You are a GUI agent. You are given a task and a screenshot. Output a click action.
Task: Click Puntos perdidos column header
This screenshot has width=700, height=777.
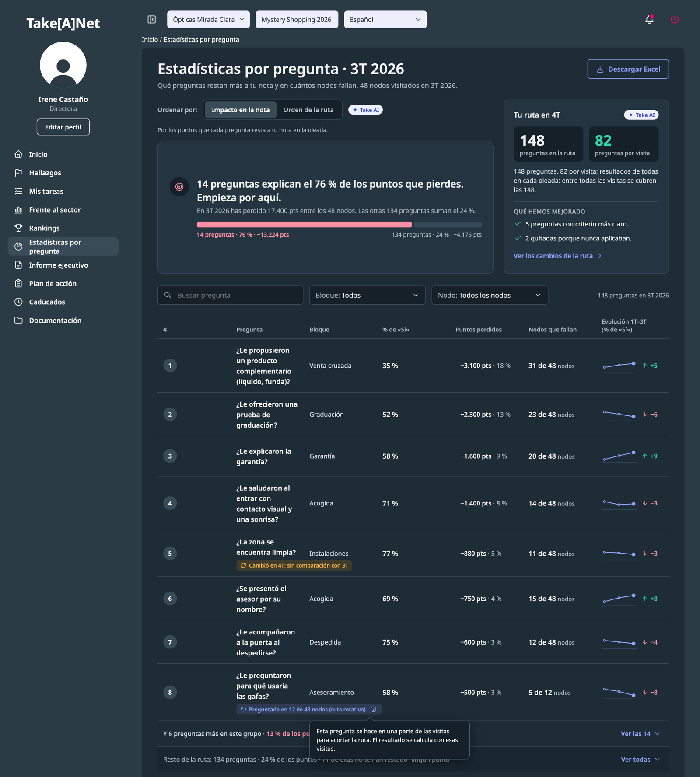pyautogui.click(x=479, y=330)
